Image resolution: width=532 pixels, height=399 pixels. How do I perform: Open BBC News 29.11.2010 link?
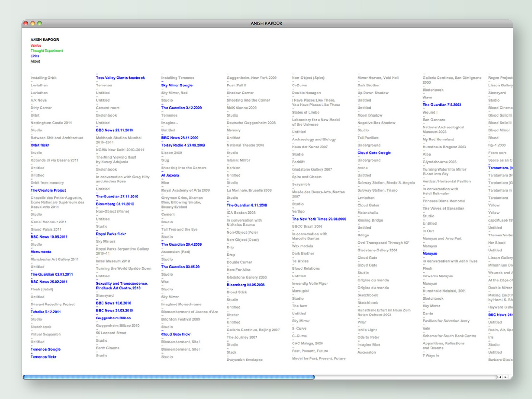pyautogui.click(x=114, y=130)
